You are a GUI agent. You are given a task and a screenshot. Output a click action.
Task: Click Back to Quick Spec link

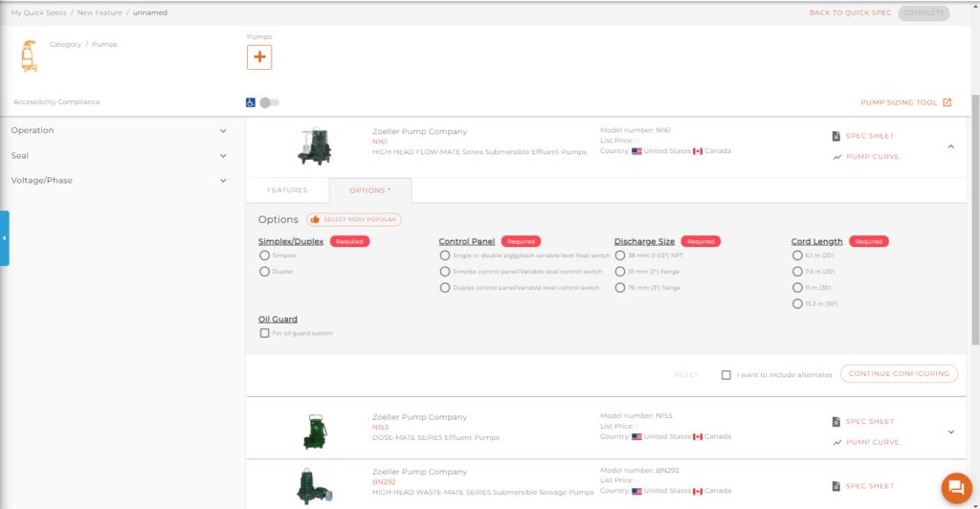pos(850,12)
